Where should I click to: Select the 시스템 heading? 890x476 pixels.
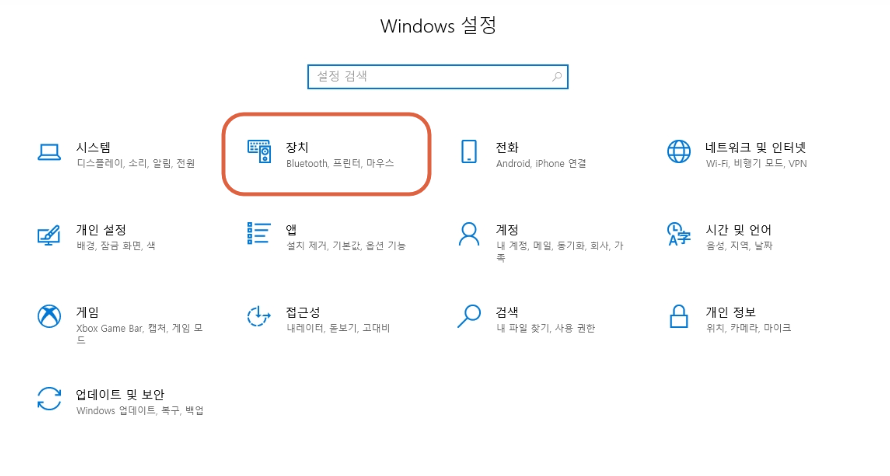[93, 148]
